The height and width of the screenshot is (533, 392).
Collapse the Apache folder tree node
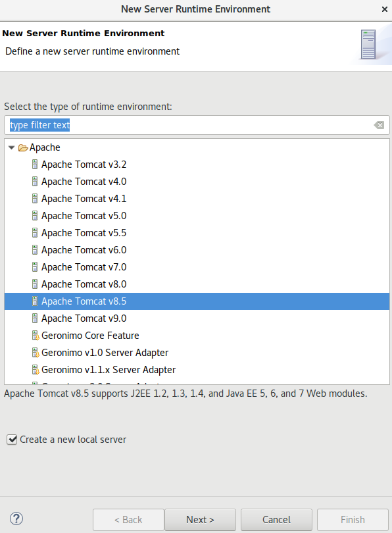pos(12,147)
